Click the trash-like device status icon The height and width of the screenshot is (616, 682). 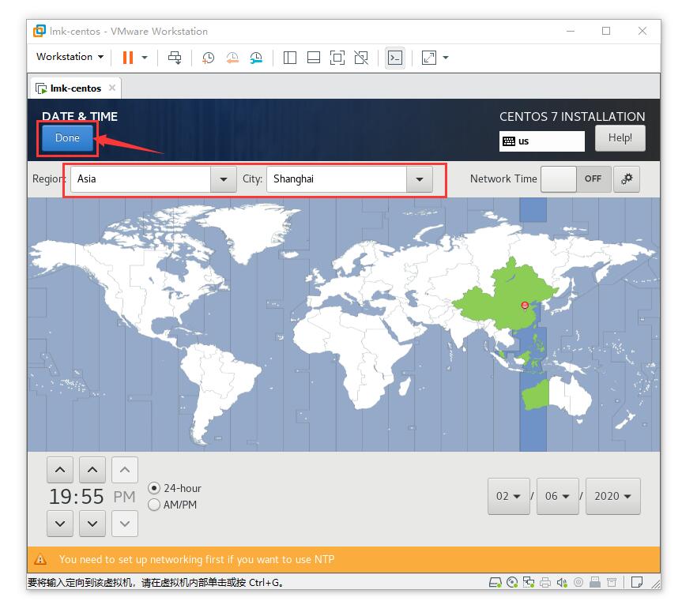click(x=612, y=583)
